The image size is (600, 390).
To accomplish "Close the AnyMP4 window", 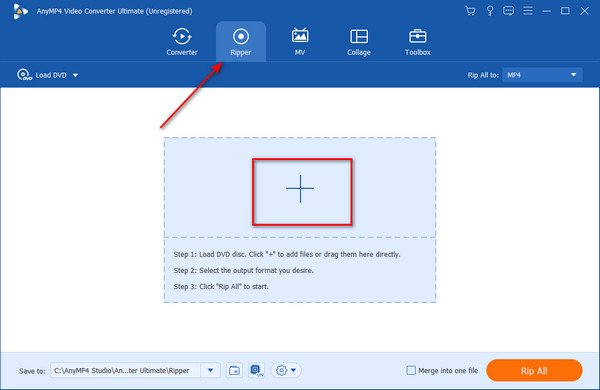I will pyautogui.click(x=584, y=11).
